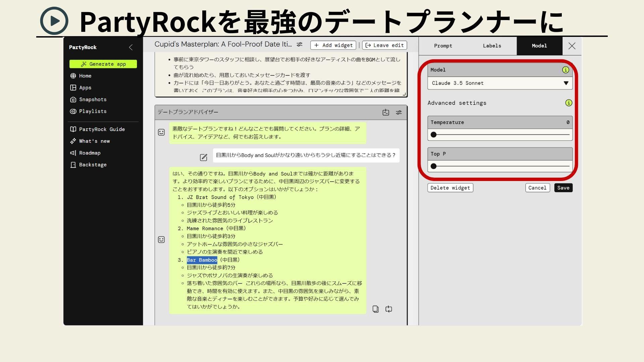Screen dimensions: 644x362
Task: Click the Temperature slider handle
Action: pos(434,135)
